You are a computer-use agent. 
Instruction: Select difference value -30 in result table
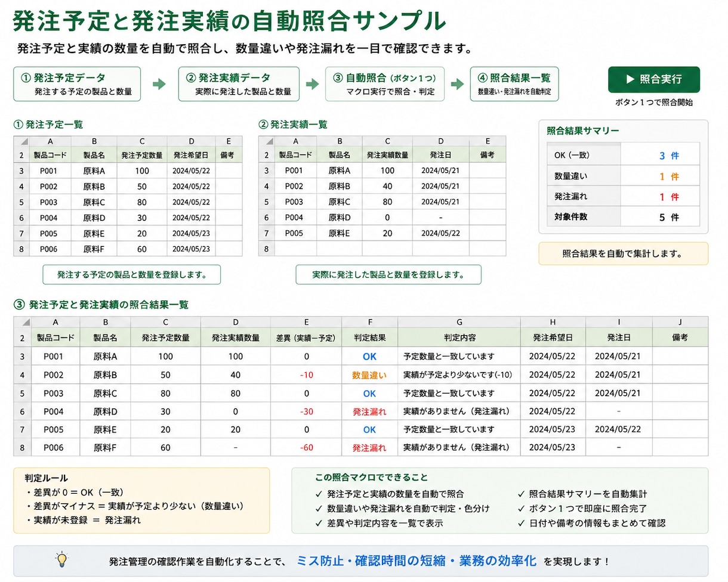[x=307, y=411]
